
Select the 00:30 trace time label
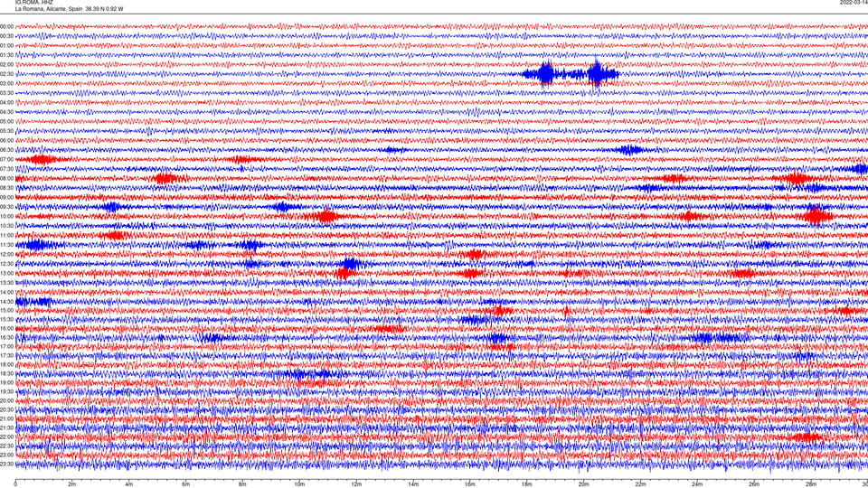[6, 36]
